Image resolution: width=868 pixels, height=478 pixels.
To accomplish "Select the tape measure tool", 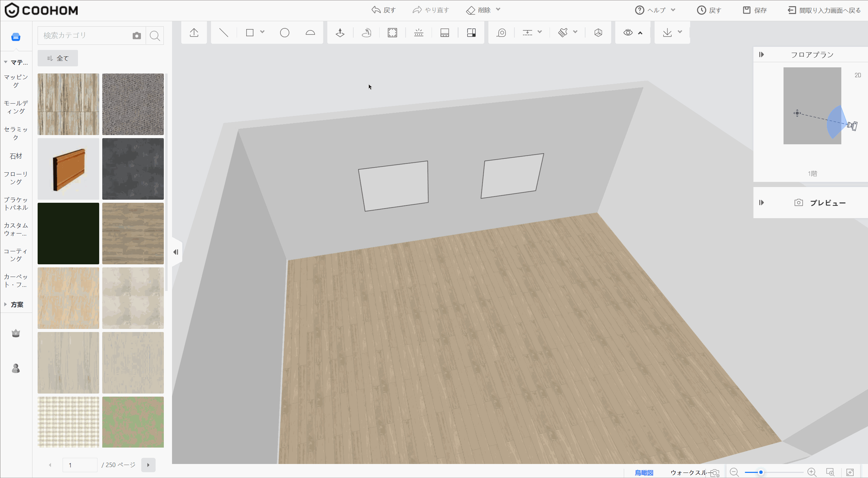I will [x=501, y=33].
